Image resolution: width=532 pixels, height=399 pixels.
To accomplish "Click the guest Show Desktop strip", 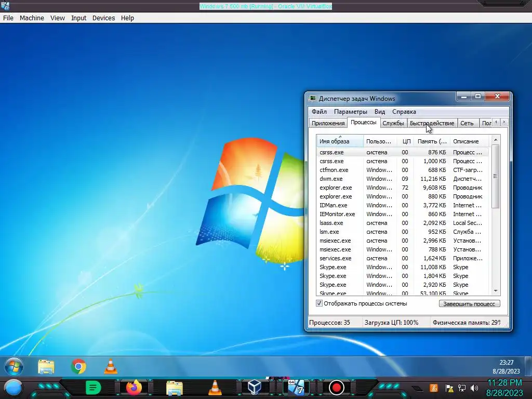I will point(528,366).
